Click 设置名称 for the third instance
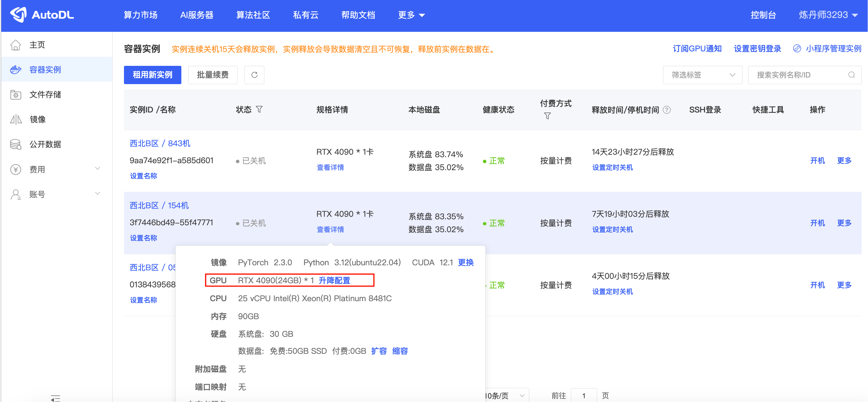 (144, 300)
